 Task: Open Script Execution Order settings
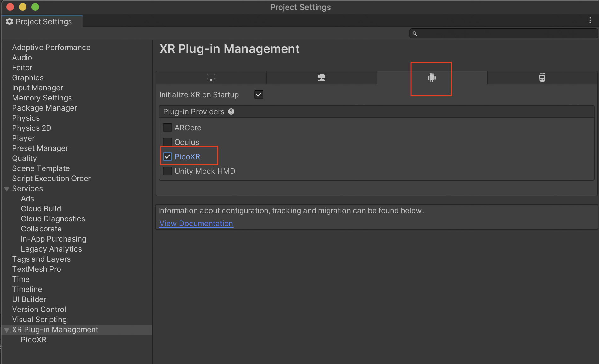(x=51, y=179)
